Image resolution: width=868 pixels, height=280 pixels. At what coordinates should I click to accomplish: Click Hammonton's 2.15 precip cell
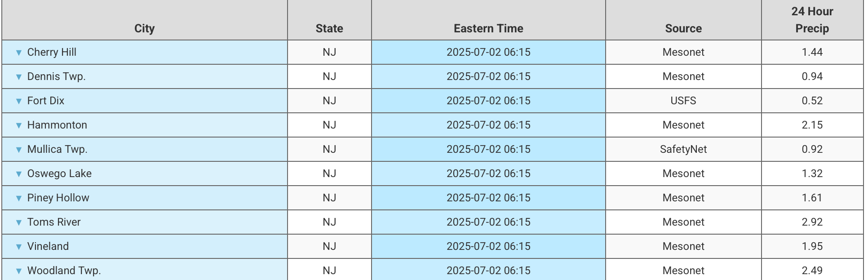pyautogui.click(x=812, y=125)
